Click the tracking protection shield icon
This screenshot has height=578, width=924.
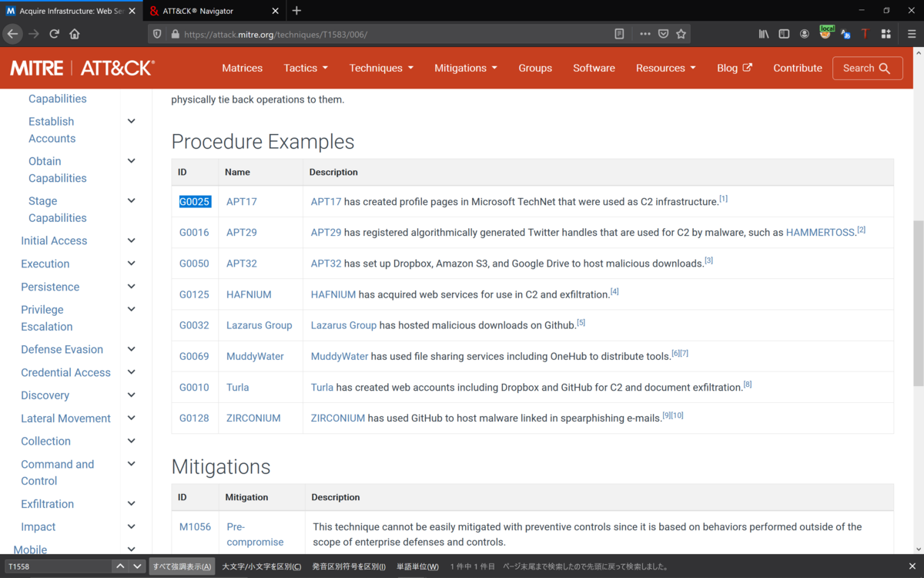pyautogui.click(x=158, y=34)
